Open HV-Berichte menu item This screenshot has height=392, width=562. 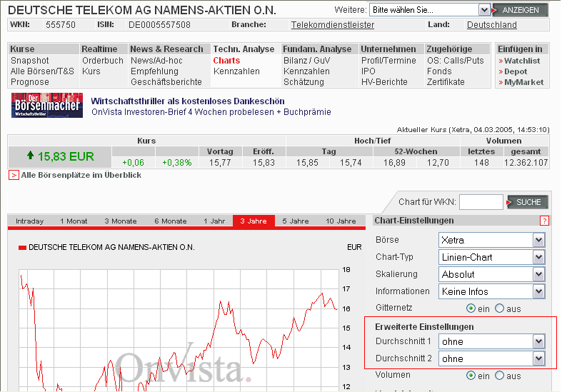(x=384, y=82)
